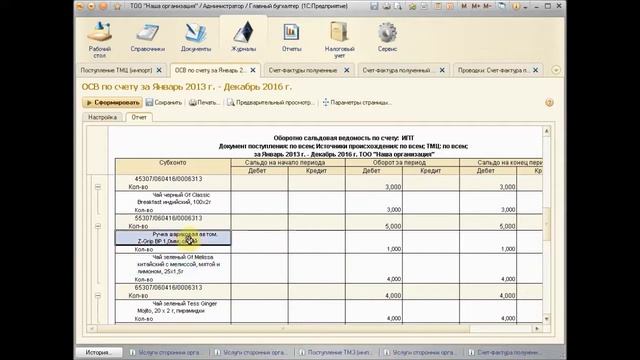Open the 1C main menu button in title bar
This screenshot has width=640, height=360.
(x=80, y=6)
